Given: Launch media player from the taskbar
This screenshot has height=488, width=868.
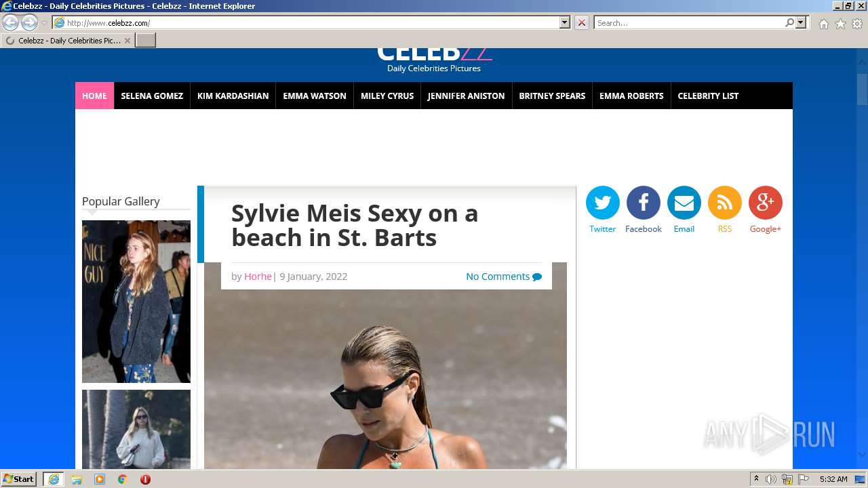Looking at the screenshot, I should click(x=100, y=479).
